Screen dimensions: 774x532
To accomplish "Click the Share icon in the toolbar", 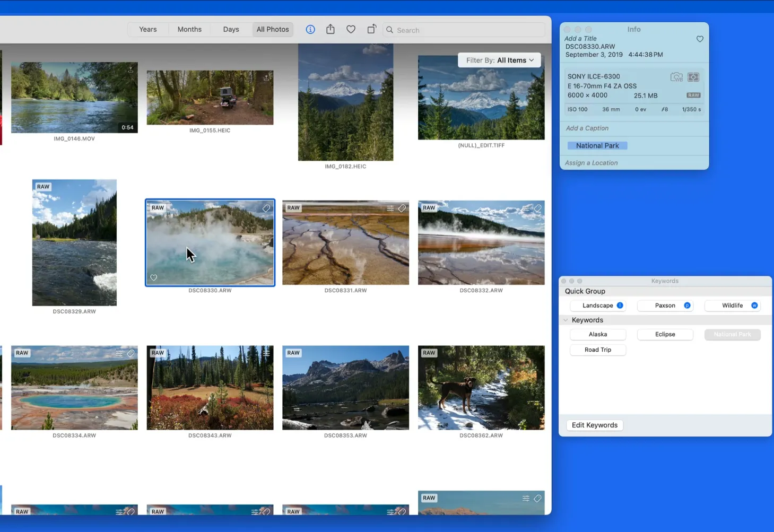I will pyautogui.click(x=331, y=29).
